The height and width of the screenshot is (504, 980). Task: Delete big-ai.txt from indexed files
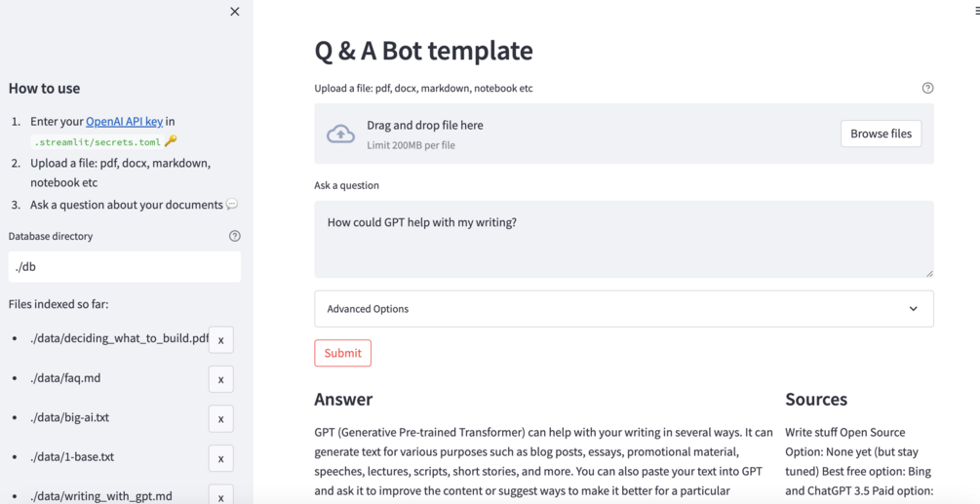221,418
